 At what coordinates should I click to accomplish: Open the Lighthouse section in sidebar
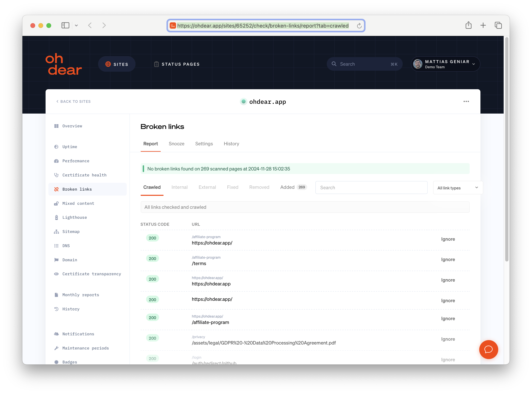tap(75, 217)
